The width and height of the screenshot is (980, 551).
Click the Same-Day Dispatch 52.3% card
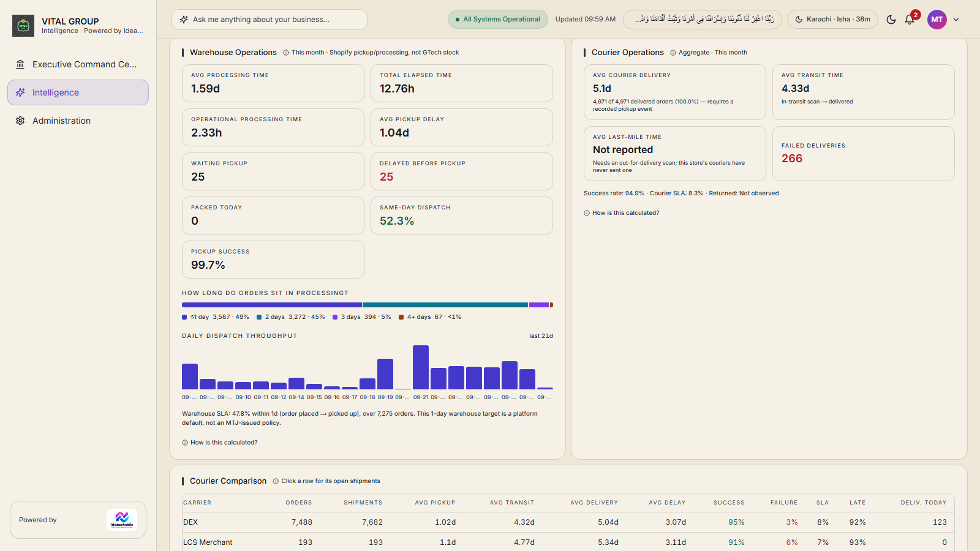pos(462,216)
